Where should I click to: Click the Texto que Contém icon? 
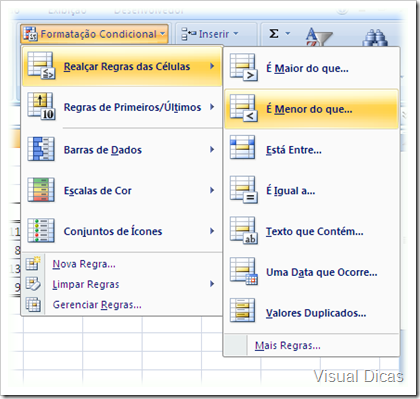(x=244, y=231)
